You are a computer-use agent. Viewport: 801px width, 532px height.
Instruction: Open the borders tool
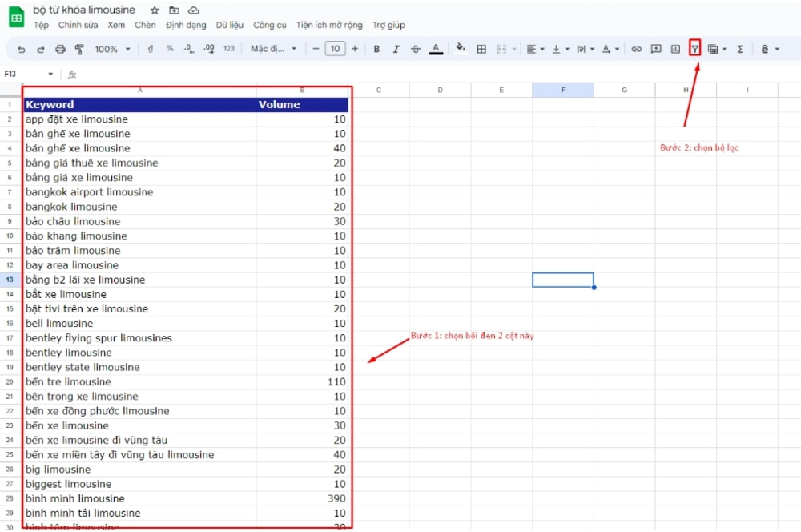click(481, 49)
